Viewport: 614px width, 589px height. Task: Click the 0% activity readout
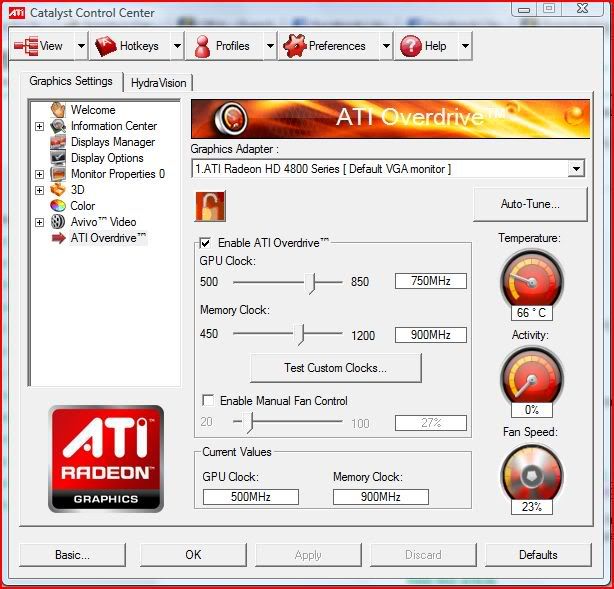[532, 410]
